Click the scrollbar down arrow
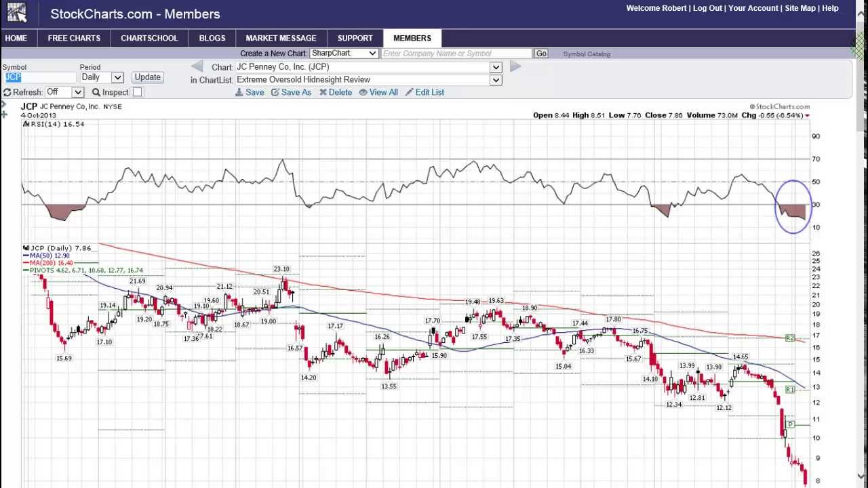This screenshot has height=488, width=868. click(x=862, y=476)
